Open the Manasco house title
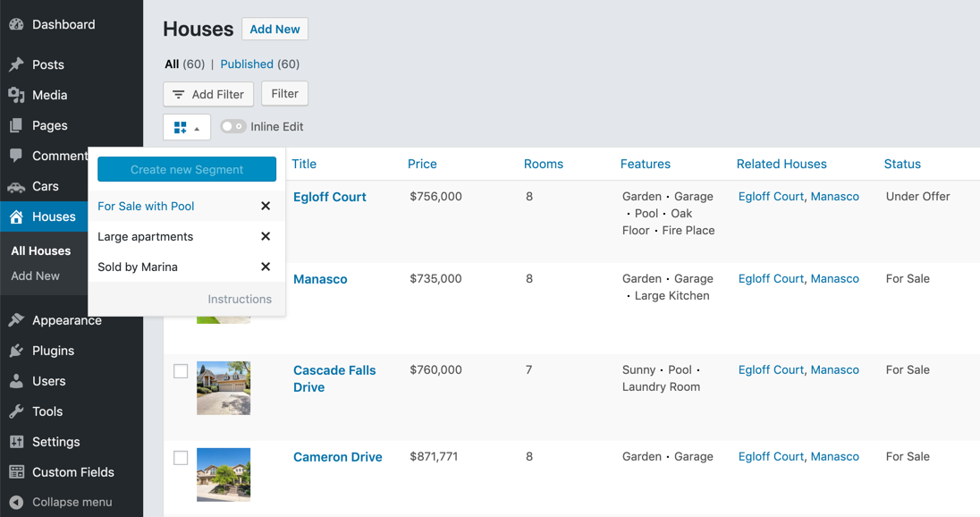980x517 pixels. pyautogui.click(x=320, y=279)
